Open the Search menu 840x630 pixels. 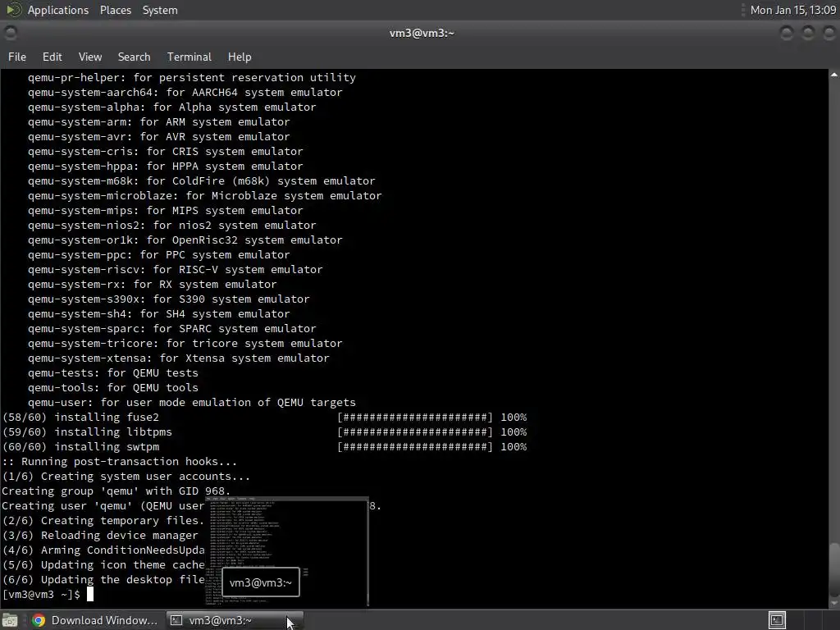134,57
